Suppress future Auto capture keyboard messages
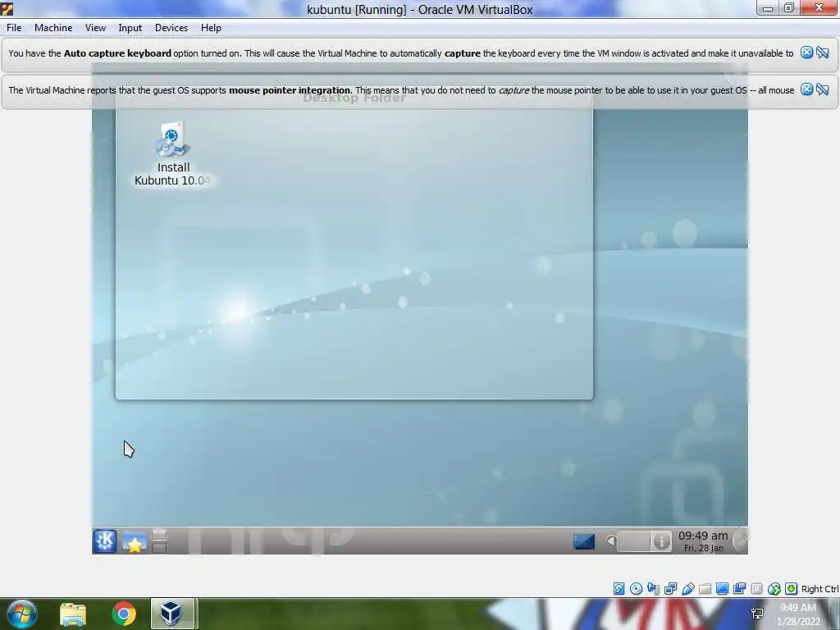Image resolution: width=840 pixels, height=630 pixels. (822, 52)
